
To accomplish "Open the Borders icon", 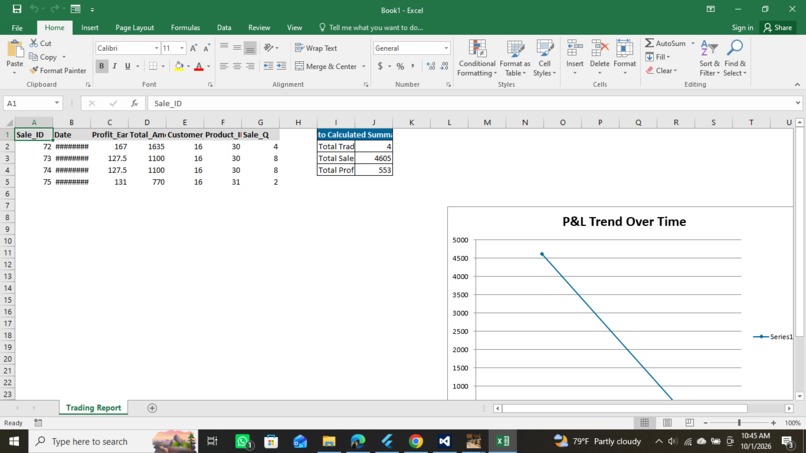I will click(153, 66).
